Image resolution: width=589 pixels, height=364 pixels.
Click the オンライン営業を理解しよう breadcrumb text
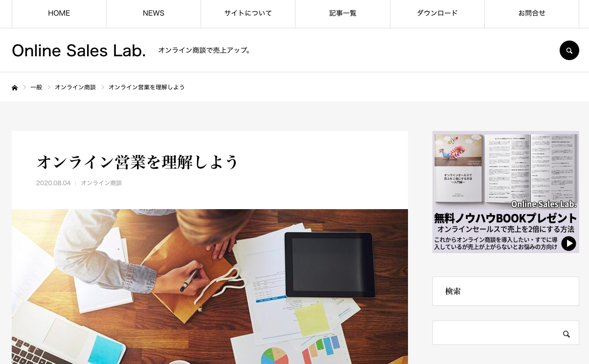pos(147,87)
